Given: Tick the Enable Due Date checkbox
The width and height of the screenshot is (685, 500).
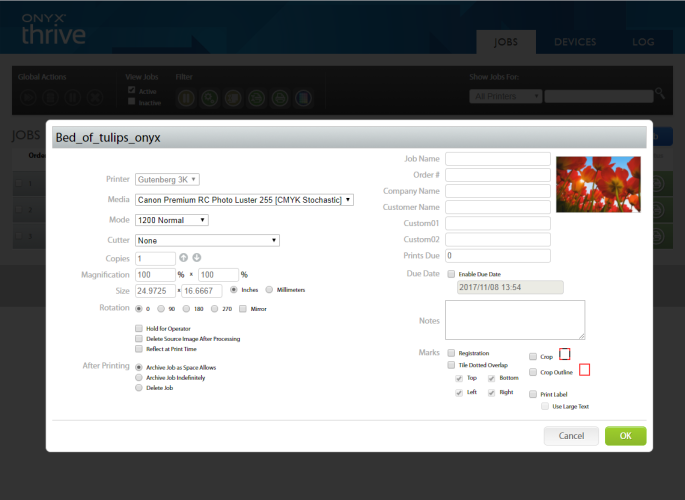Looking at the screenshot, I should pyautogui.click(x=451, y=273).
